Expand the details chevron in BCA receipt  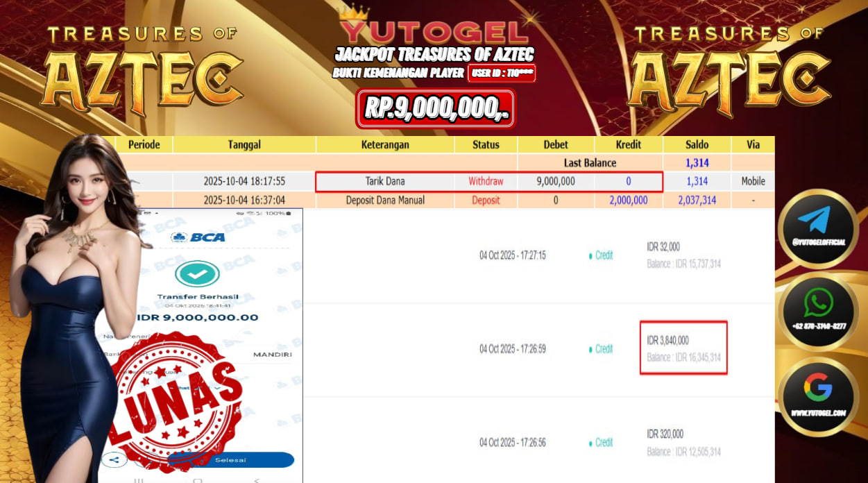tap(218, 387)
